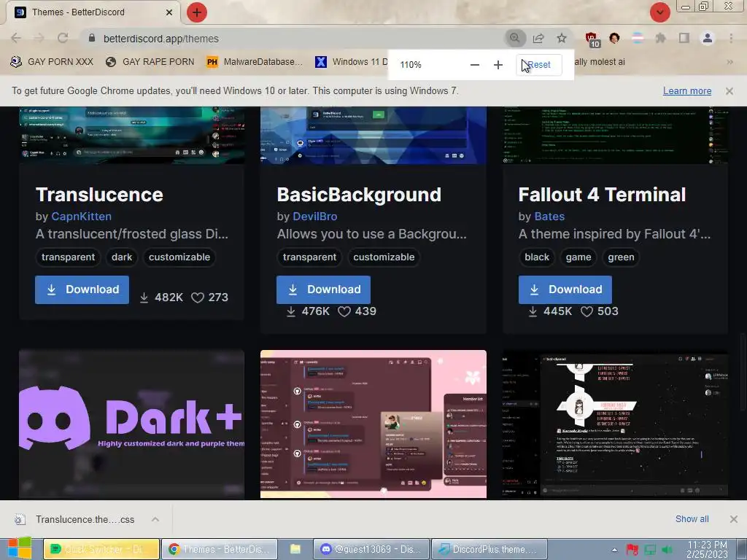Open the MalwareDatabase bookmark
The height and width of the screenshot is (560, 747).
[x=255, y=62]
